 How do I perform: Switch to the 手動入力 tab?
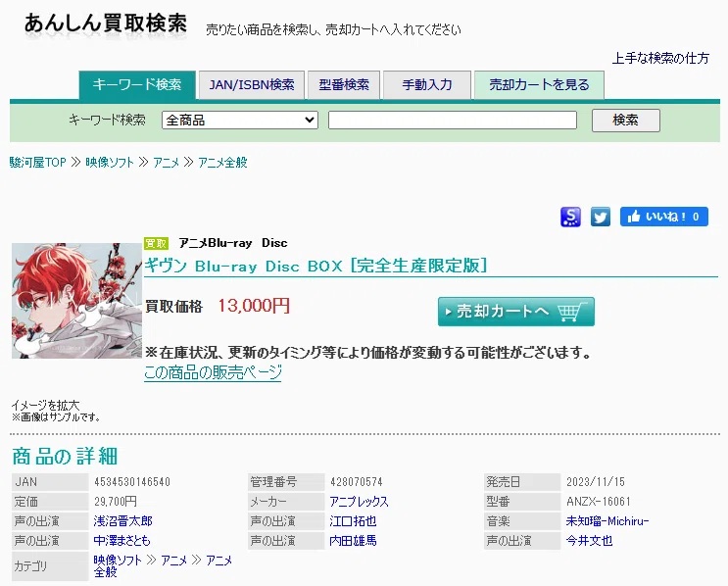pos(427,85)
